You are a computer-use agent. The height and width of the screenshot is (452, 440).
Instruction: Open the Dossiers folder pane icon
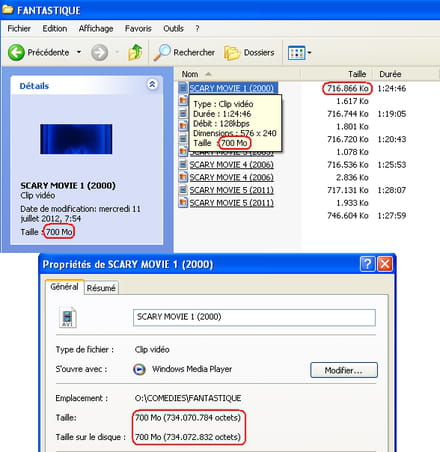(x=232, y=53)
